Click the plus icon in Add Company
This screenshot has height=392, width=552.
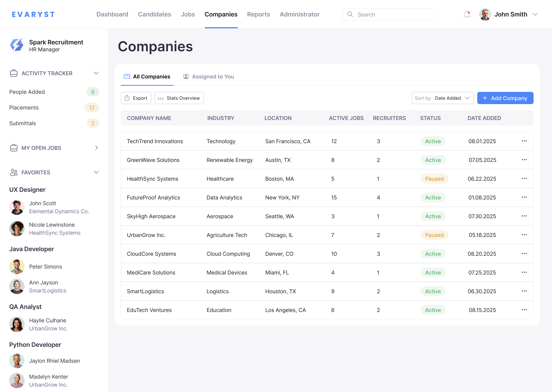tap(485, 98)
